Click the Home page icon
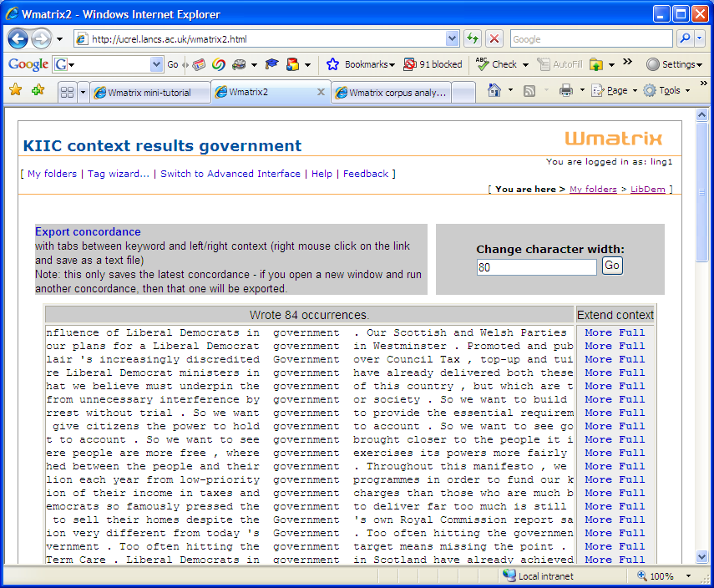The image size is (714, 588). click(494, 90)
